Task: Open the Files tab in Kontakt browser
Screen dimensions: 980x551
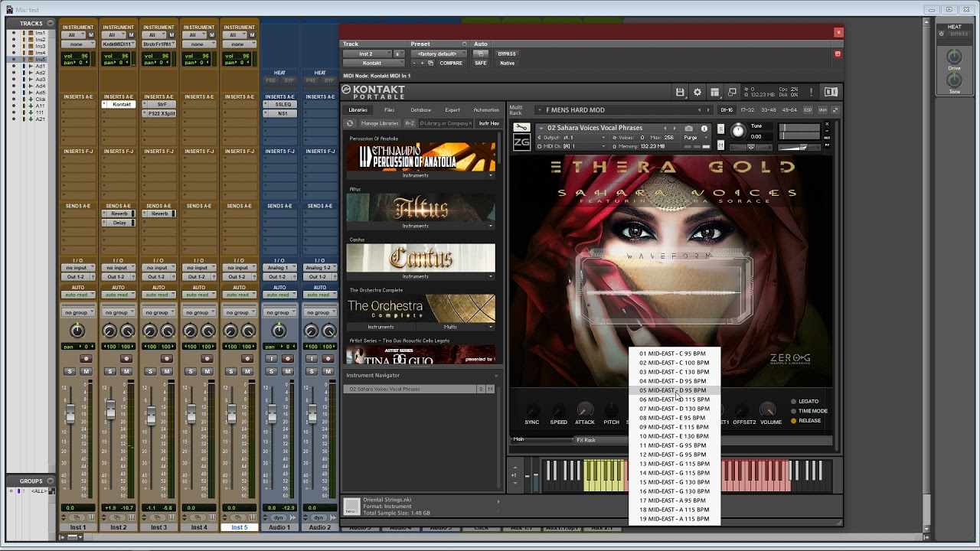Action: pyautogui.click(x=389, y=110)
